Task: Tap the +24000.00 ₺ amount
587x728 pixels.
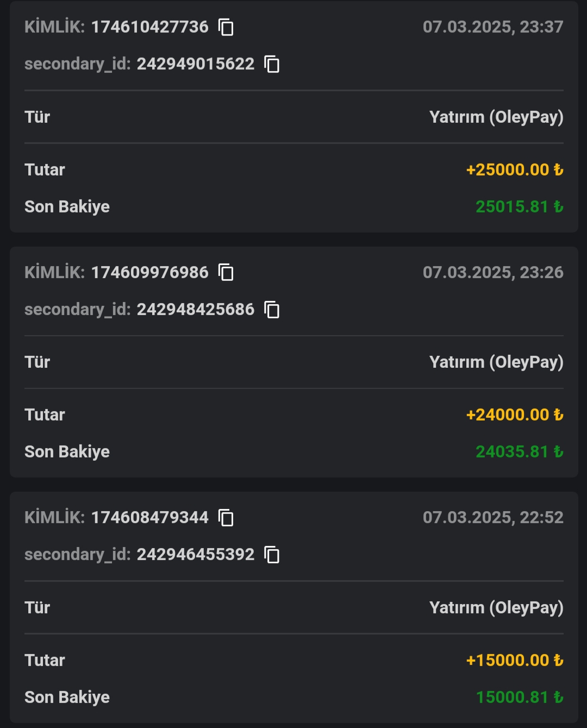Action: pos(515,415)
